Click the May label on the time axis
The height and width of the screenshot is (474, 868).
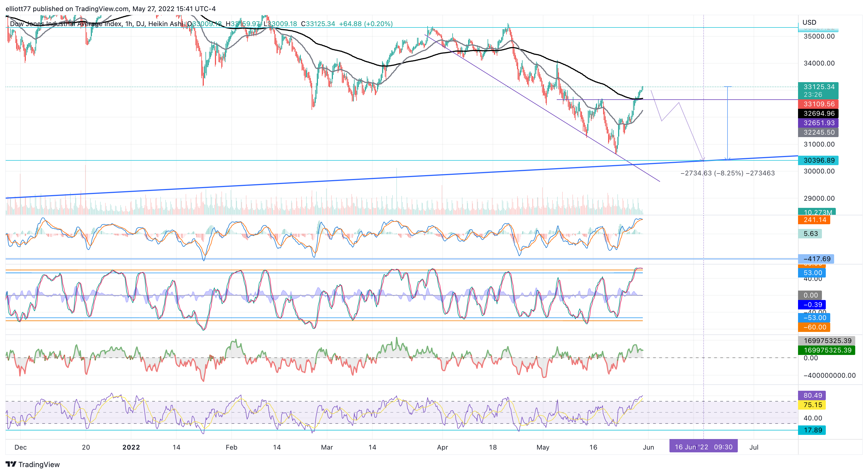(x=543, y=447)
